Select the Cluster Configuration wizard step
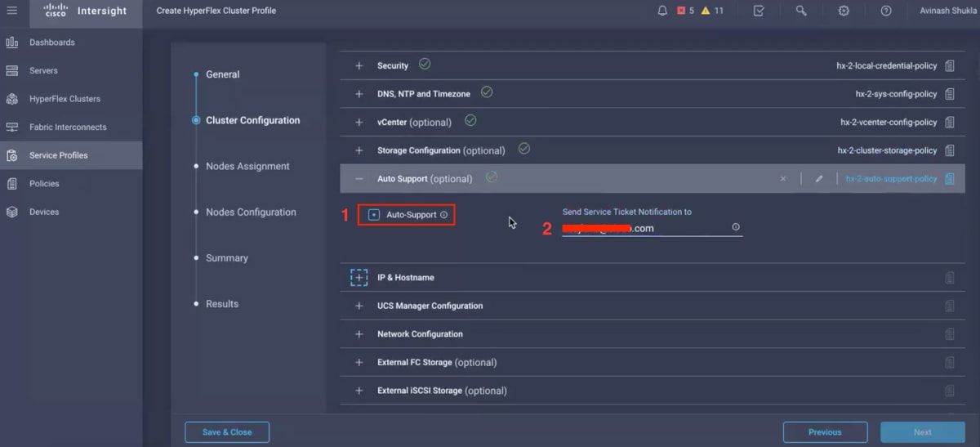This screenshot has width=980, height=447. coord(252,120)
